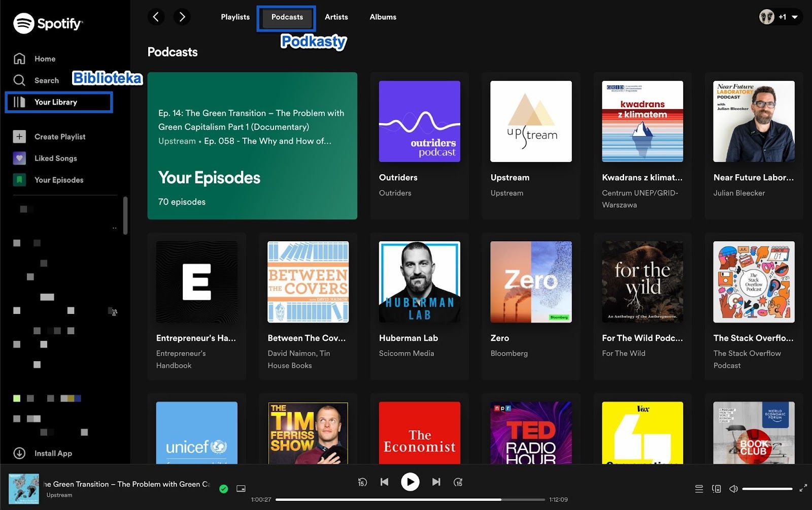Viewport: 812px width, 510px height.
Task: Navigate forward with right chevron
Action: coord(182,17)
